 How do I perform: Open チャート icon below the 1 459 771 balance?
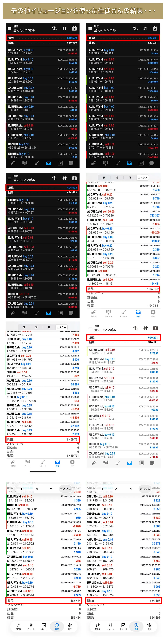tap(28, 463)
